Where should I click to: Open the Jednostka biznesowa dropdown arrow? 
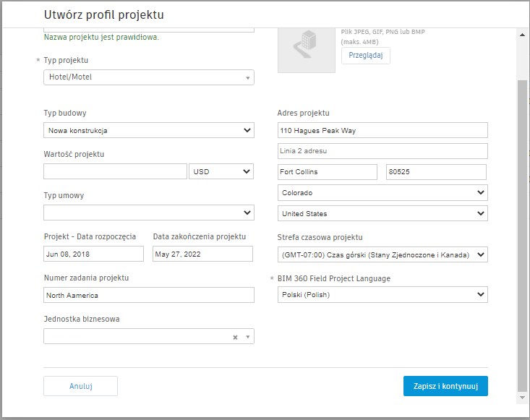pos(247,337)
